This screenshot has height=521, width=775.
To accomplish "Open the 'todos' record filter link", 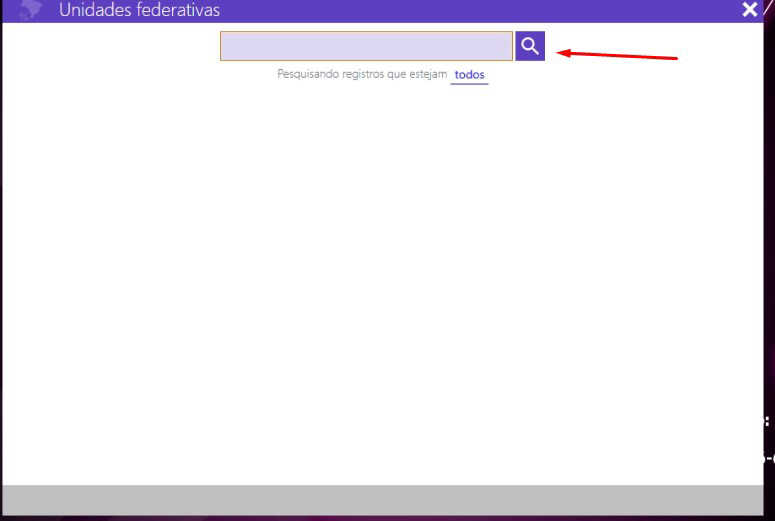I will (469, 75).
